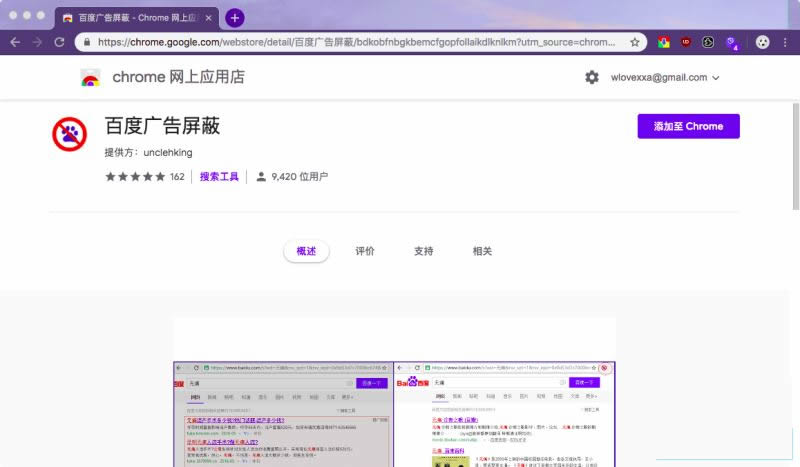Click 添加至 Chrome button
The width and height of the screenshot is (800, 467).
[x=688, y=126]
